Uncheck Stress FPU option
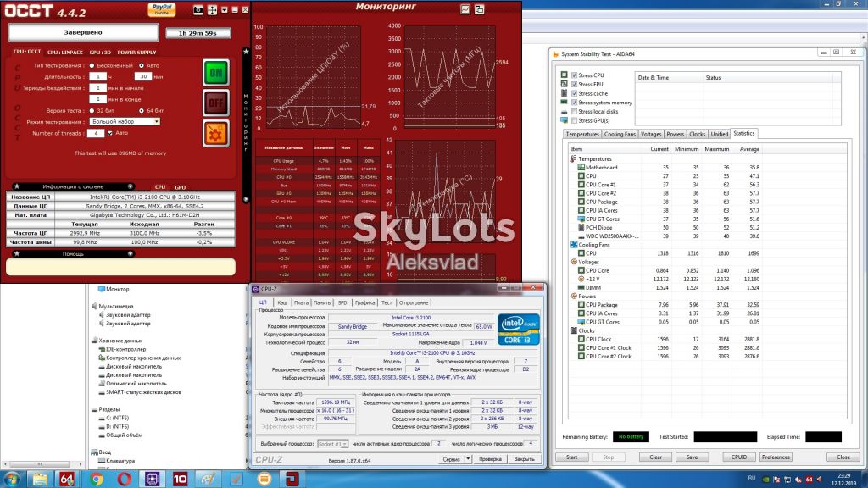The height and width of the screenshot is (488, 868). [x=574, y=84]
